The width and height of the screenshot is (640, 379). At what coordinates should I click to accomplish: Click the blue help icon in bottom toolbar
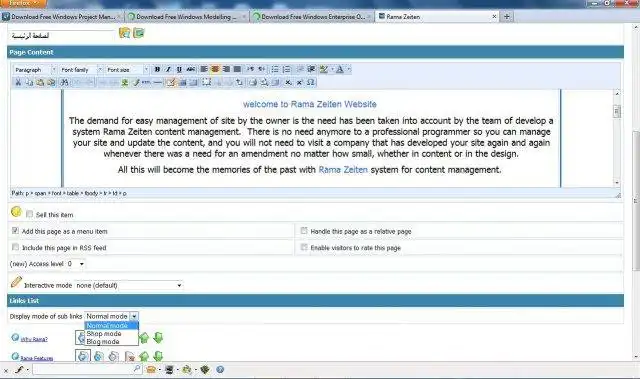pos(220,370)
